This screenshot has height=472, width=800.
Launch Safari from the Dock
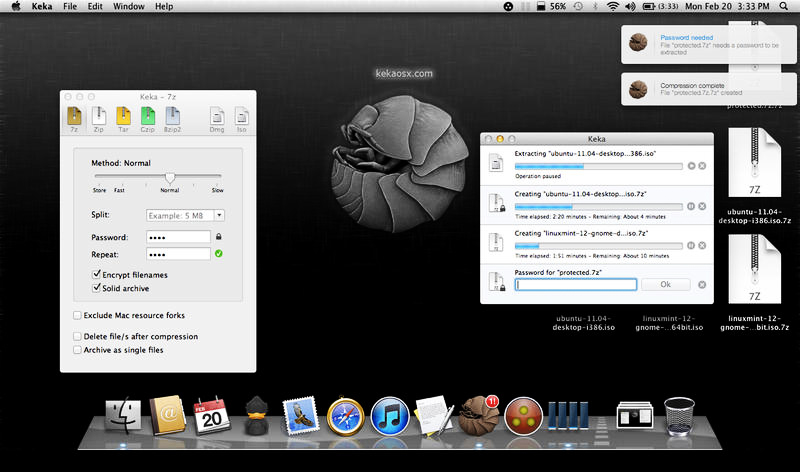345,417
